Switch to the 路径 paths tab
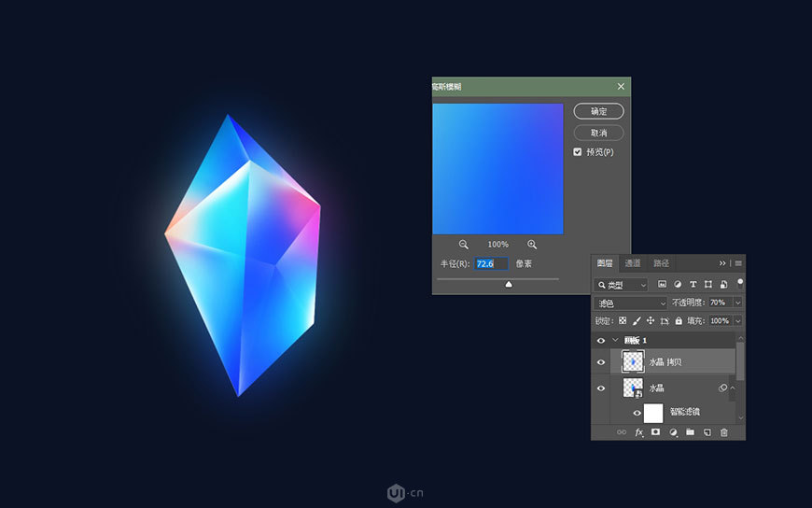812x508 pixels. [x=661, y=263]
